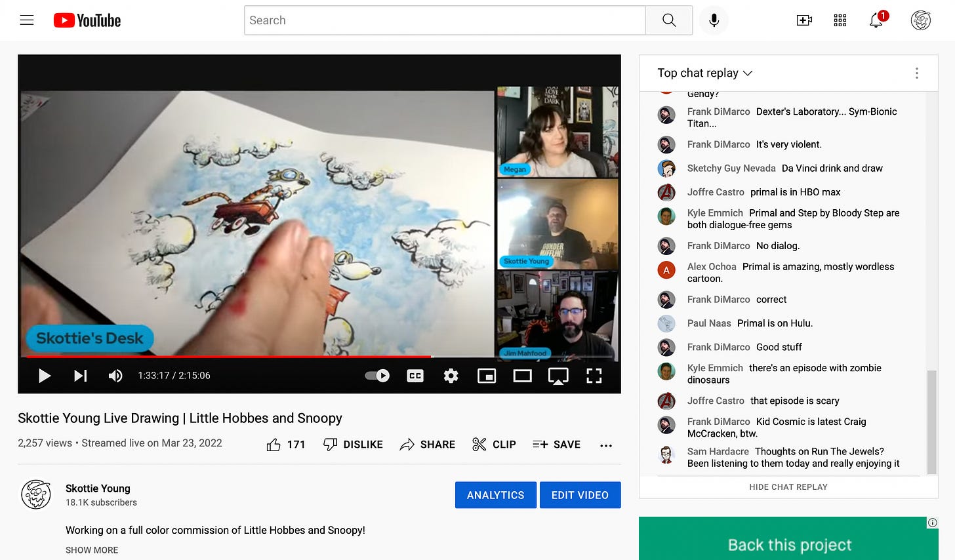This screenshot has height=560, width=955.
Task: Click the search magnifier button
Action: [x=669, y=20]
